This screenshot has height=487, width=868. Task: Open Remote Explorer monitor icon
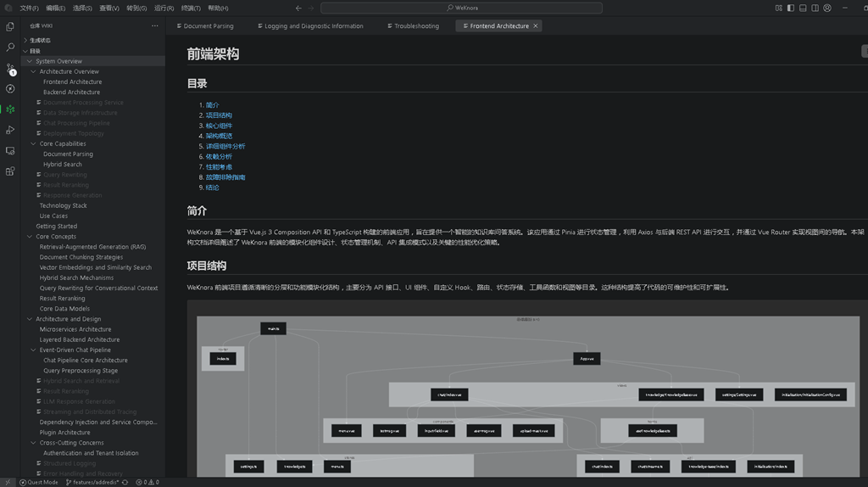(x=10, y=151)
